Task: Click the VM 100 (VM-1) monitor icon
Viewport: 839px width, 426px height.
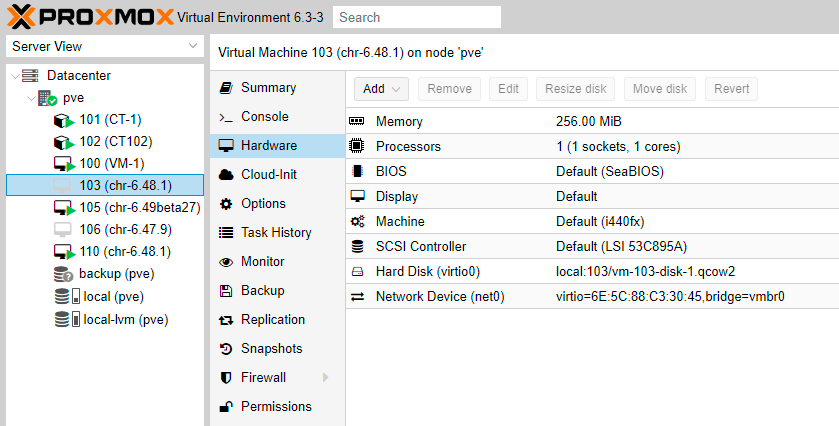Action: (x=64, y=163)
